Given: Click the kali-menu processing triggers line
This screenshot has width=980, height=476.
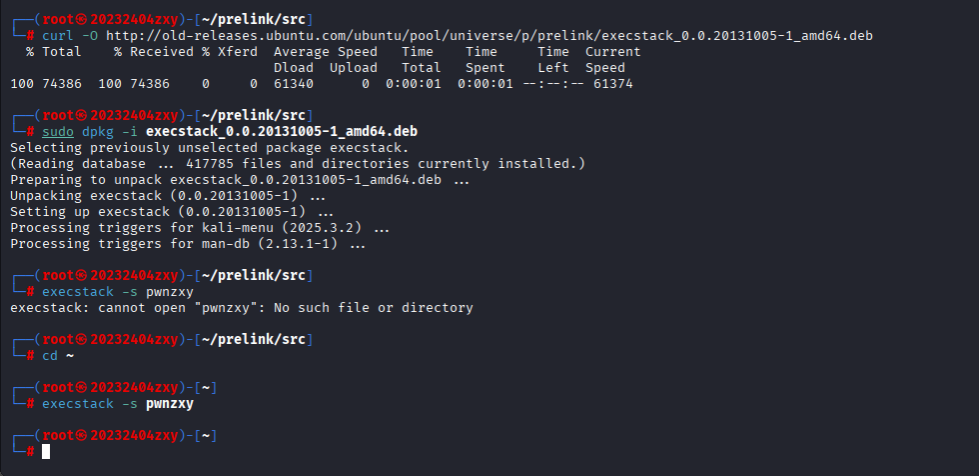Looking at the screenshot, I should pos(199,228).
